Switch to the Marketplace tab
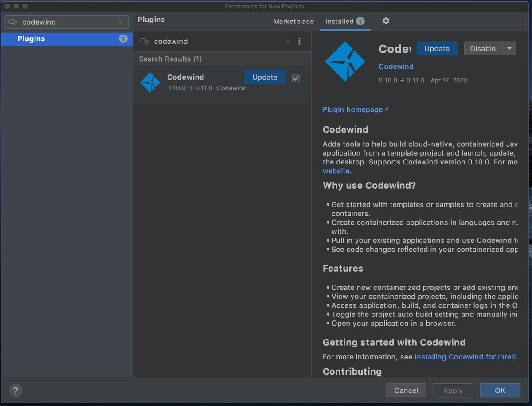 [x=293, y=21]
